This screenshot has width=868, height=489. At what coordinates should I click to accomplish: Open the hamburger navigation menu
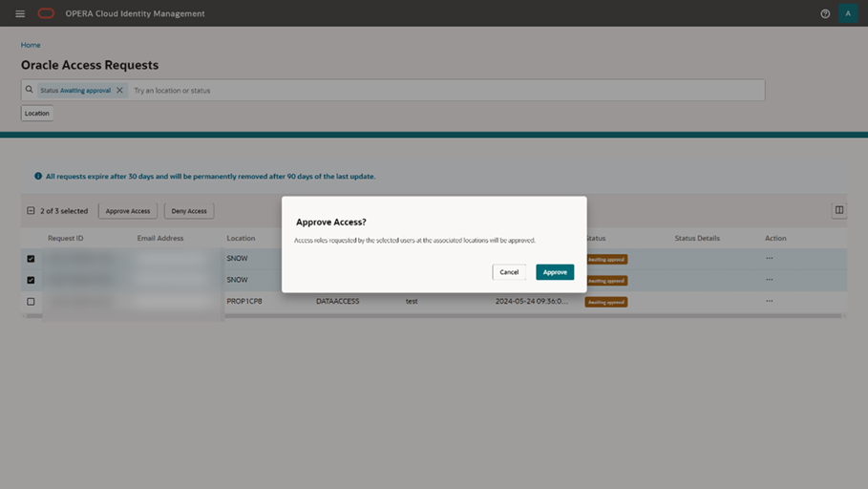[20, 13]
